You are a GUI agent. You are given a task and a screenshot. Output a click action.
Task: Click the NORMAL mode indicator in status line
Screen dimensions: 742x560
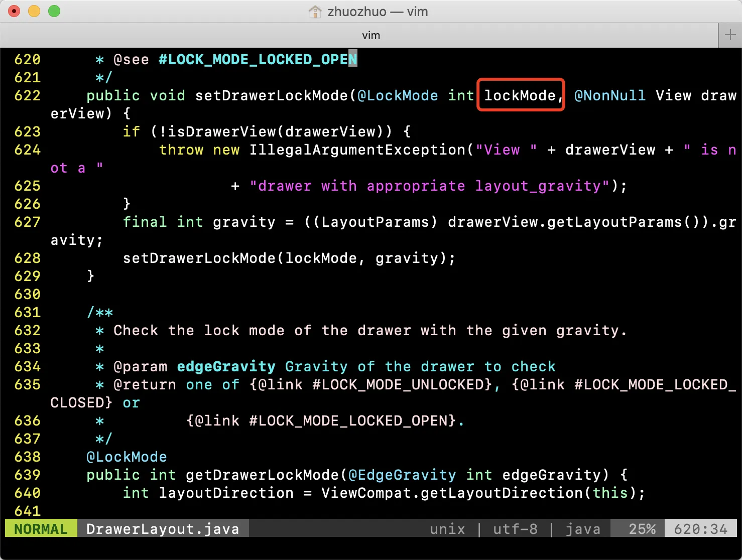tap(41, 529)
